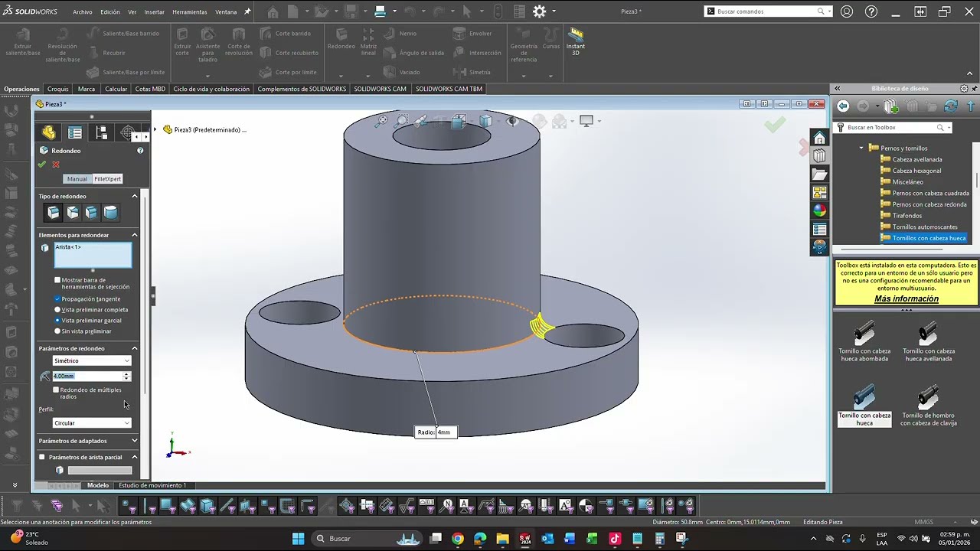Switch to the Calcular tab

[x=116, y=89]
